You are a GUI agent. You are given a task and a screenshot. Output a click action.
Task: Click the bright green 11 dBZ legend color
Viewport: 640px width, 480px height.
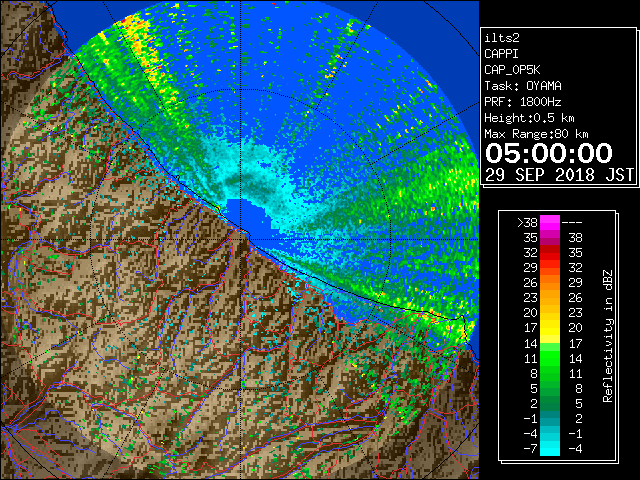pyautogui.click(x=550, y=358)
